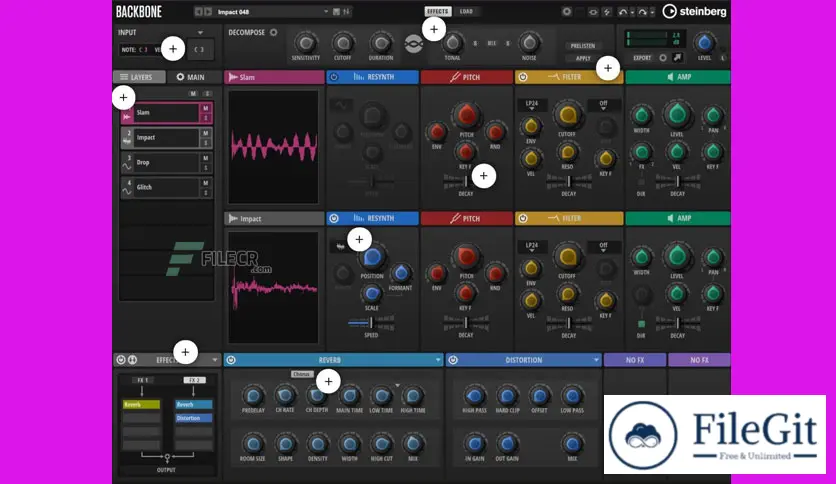Click the Decay slider in Slam Filter

coord(568,181)
